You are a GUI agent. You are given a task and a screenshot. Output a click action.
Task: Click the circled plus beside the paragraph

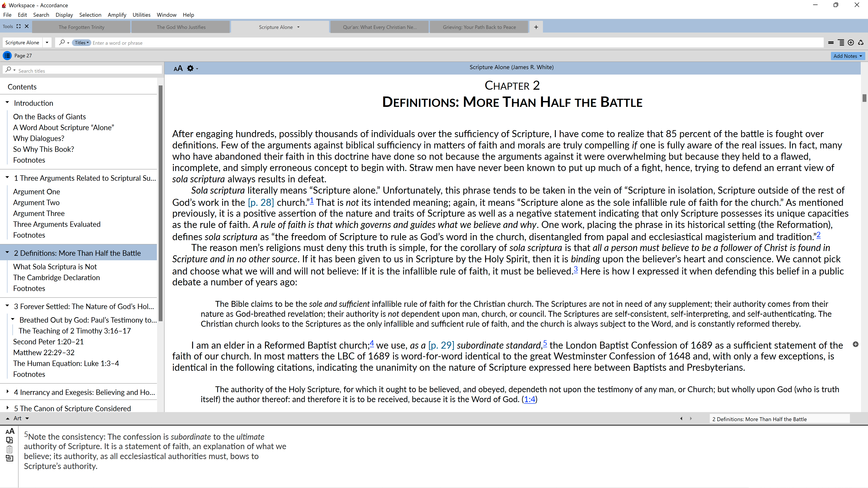point(856,344)
